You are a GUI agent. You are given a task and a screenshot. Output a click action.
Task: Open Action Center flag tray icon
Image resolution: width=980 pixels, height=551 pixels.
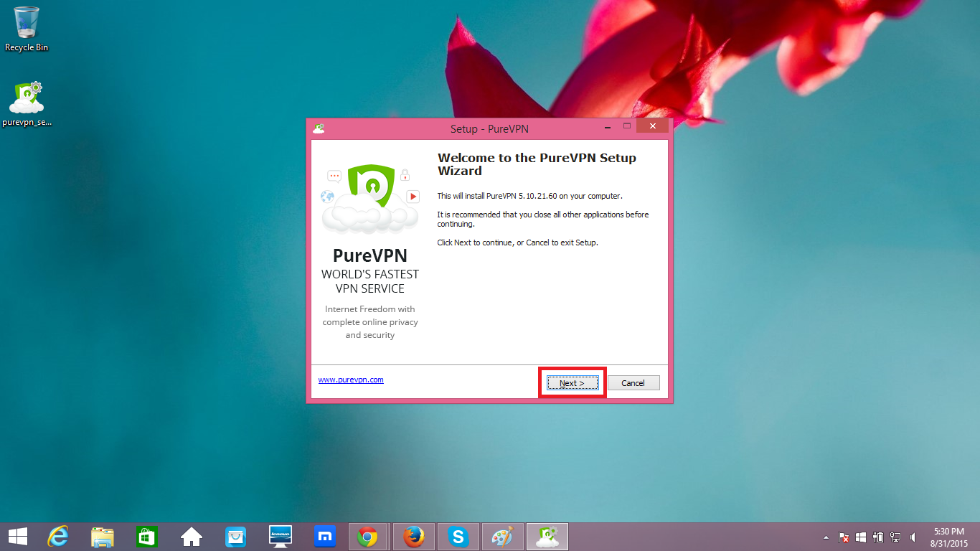[844, 537]
